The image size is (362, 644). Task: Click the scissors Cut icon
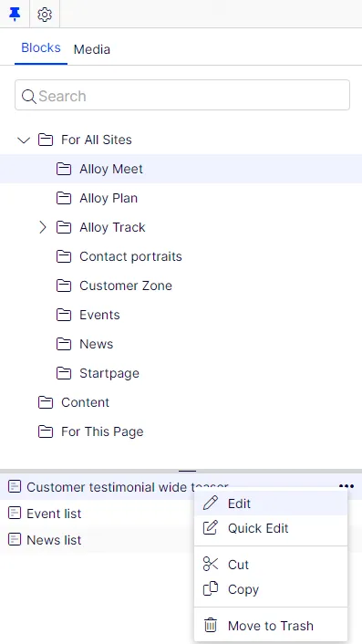point(211,564)
